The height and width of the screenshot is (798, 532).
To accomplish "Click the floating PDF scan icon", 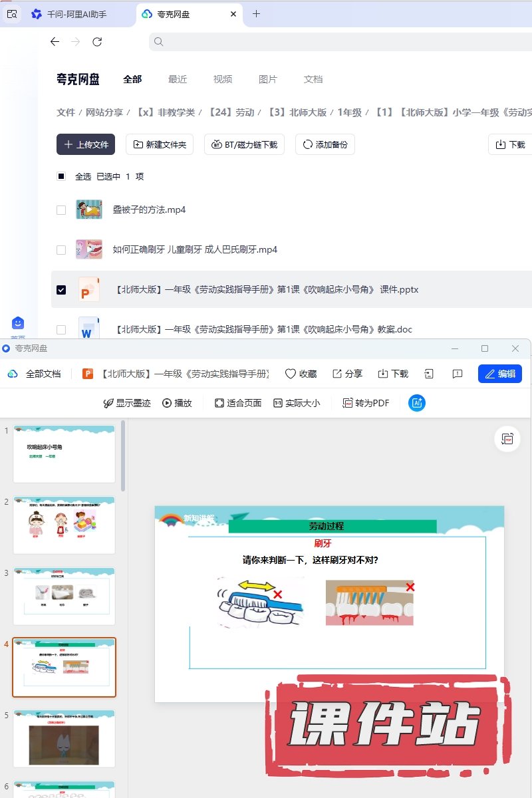I will [x=507, y=440].
